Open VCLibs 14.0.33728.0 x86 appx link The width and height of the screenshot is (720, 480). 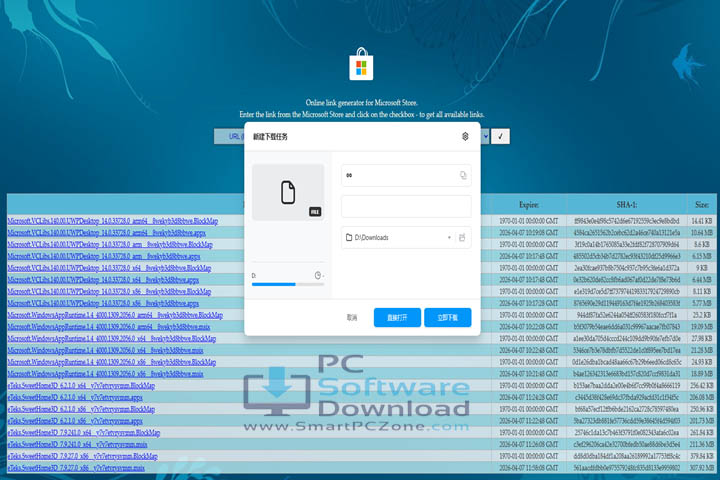(x=103, y=303)
